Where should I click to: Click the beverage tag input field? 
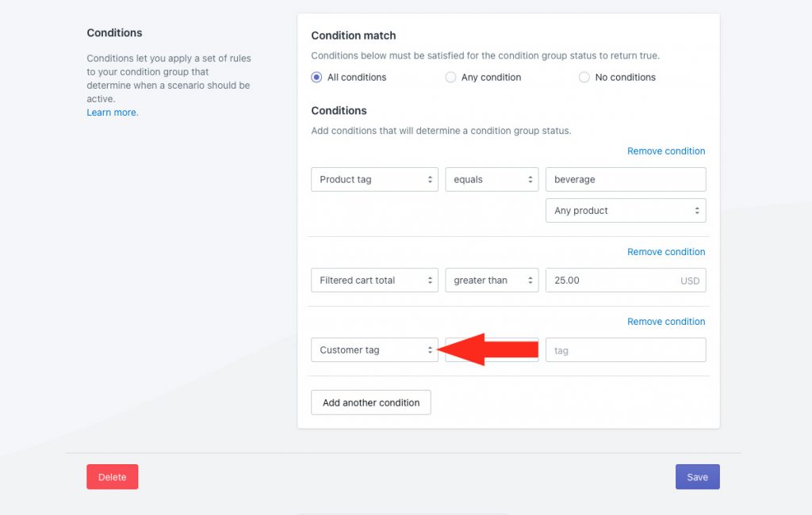coord(626,179)
